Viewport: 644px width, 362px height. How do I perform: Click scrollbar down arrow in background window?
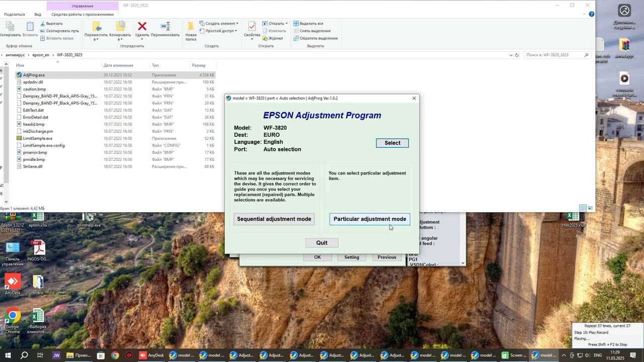click(463, 262)
